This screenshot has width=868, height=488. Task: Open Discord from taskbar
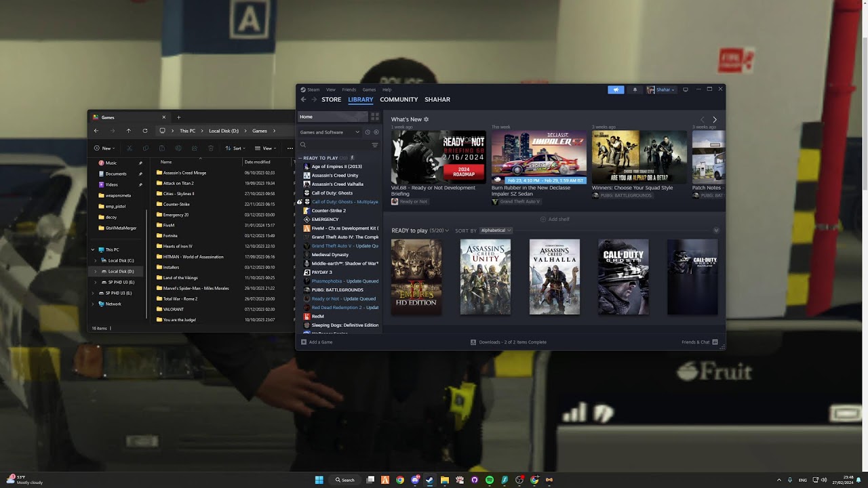click(415, 480)
